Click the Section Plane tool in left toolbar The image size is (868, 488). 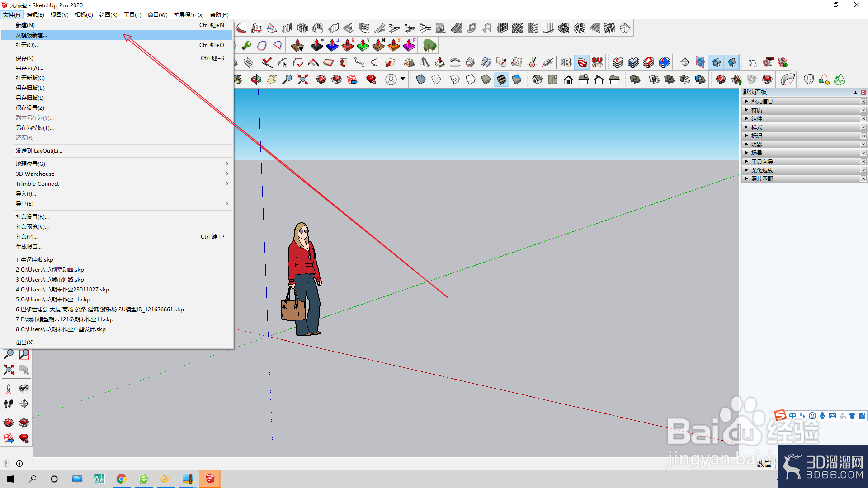click(24, 404)
